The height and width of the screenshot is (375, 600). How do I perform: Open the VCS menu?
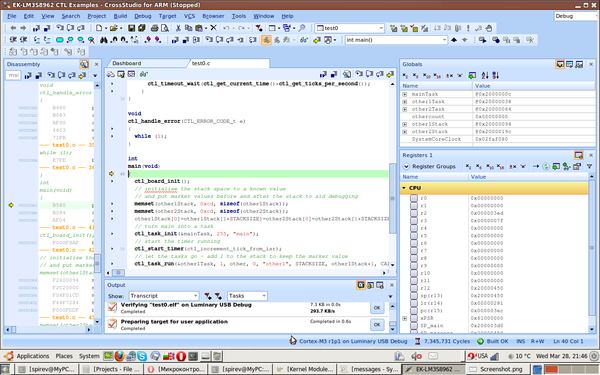click(x=189, y=16)
